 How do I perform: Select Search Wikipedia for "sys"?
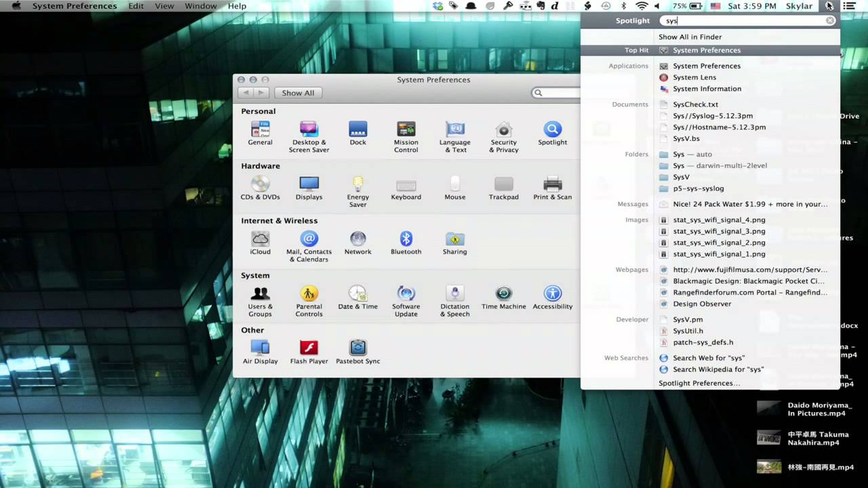tap(718, 369)
